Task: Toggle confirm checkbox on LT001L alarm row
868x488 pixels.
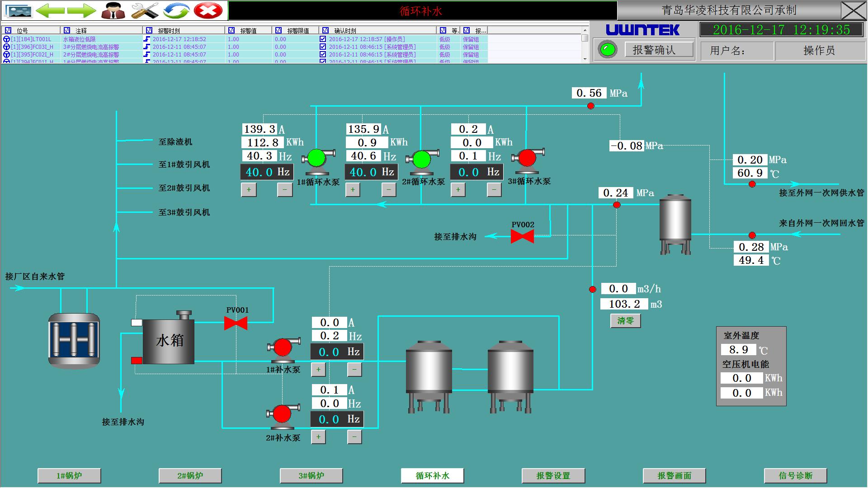Action: tap(323, 39)
